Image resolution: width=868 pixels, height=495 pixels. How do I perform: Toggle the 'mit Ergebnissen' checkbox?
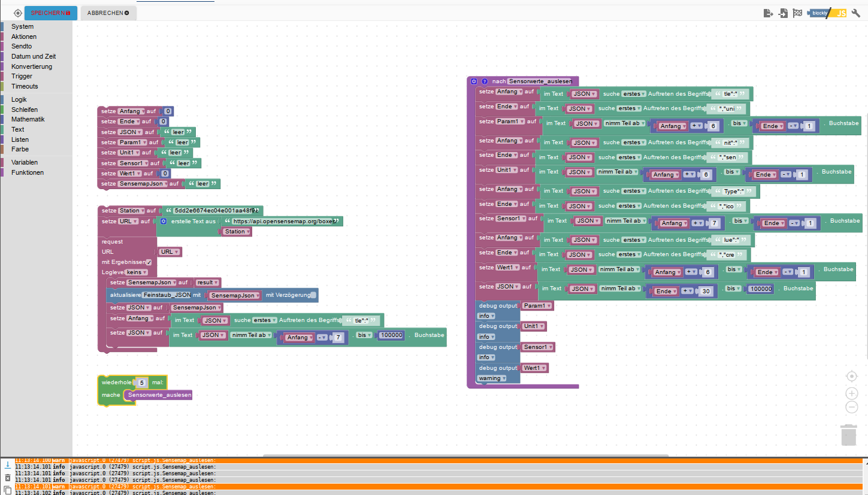(x=149, y=262)
